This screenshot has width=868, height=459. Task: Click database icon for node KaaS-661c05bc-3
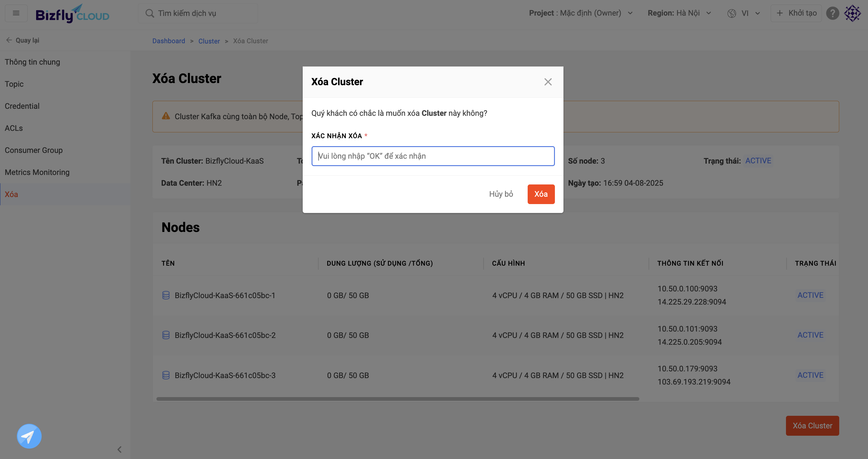point(166,375)
